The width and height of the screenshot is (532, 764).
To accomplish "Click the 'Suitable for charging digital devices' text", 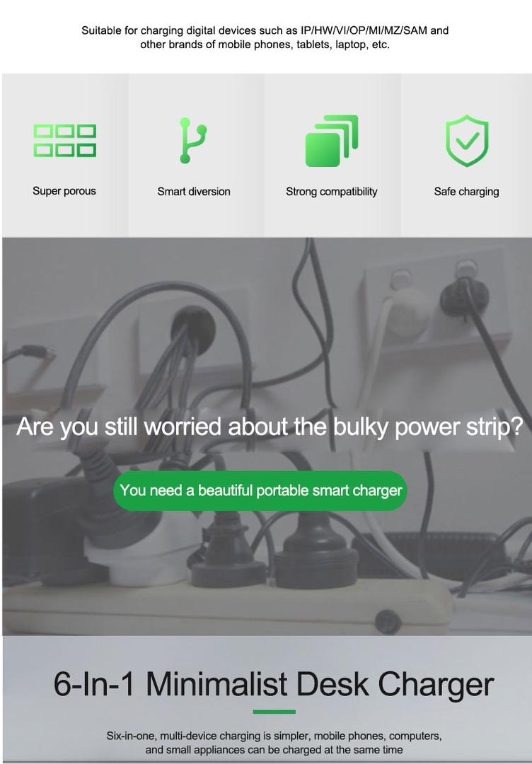I will point(265,37).
